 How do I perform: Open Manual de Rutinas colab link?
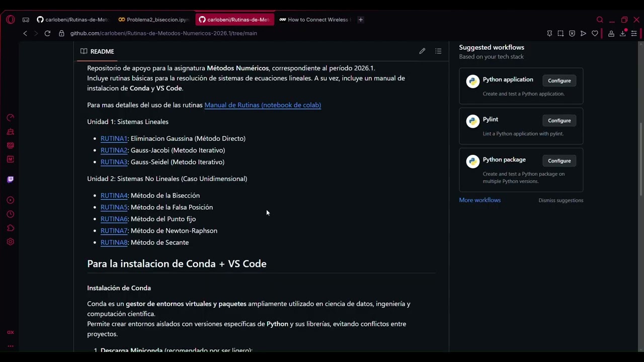click(263, 105)
